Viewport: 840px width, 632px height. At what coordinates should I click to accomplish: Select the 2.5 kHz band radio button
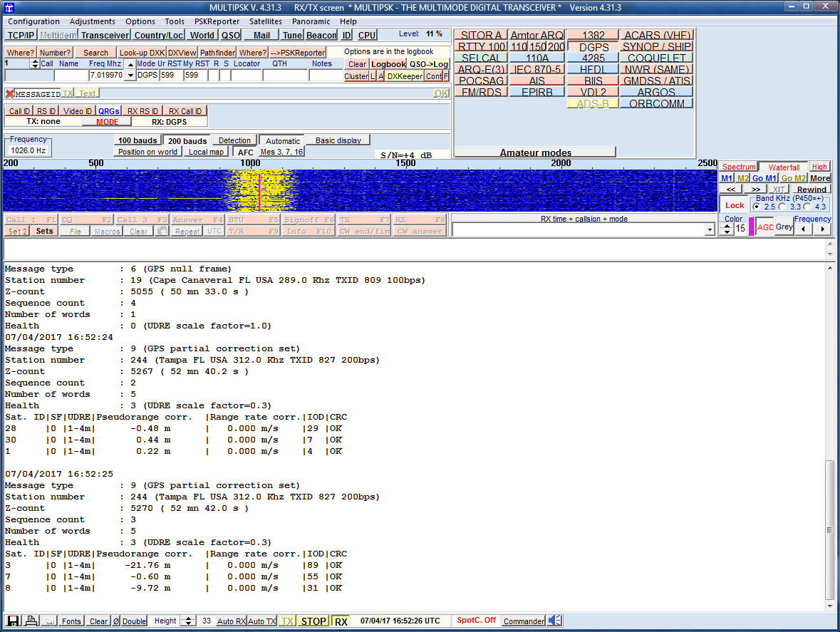[757, 207]
